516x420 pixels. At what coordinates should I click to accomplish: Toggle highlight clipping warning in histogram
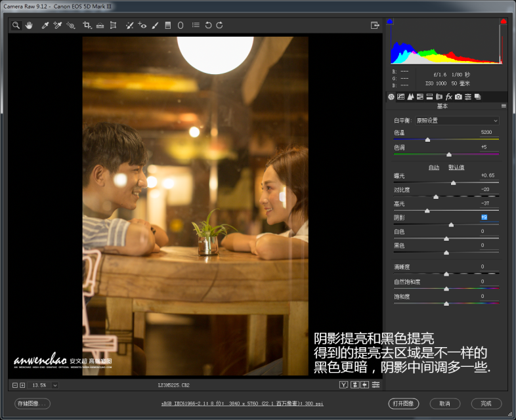tap(503, 22)
